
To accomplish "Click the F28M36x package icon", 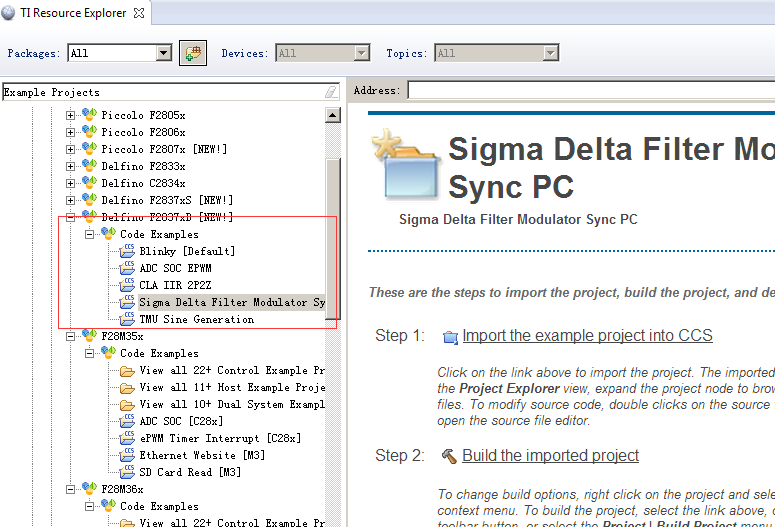I will (89, 488).
